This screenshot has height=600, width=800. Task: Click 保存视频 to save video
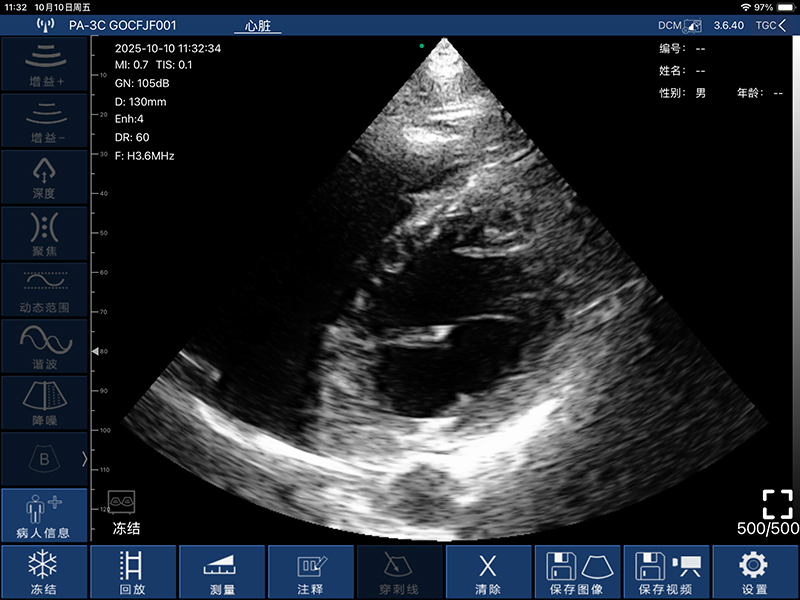click(x=667, y=572)
